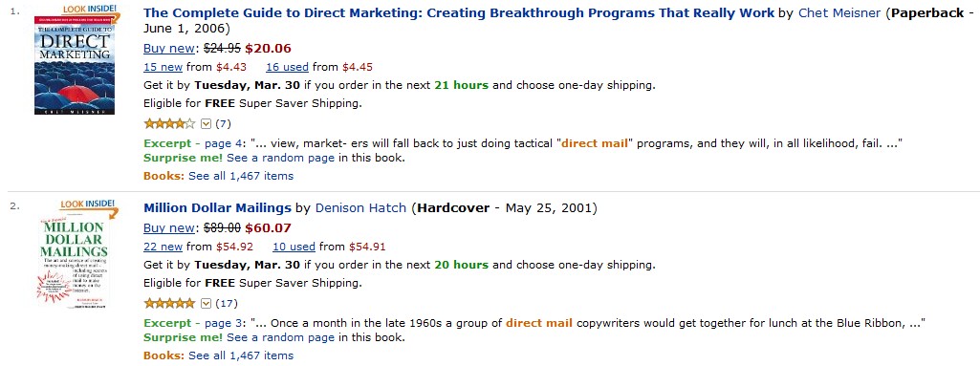The width and height of the screenshot is (980, 366).
Task: Click Buy new for the $60.07 book
Action: [168, 228]
